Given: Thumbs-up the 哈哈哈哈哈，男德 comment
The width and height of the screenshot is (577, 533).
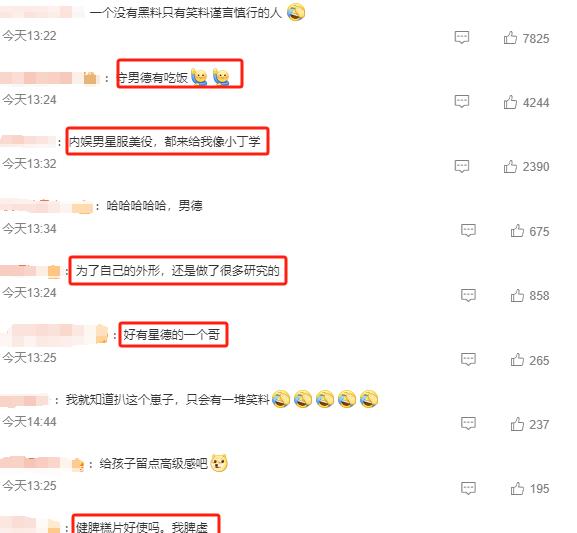Looking at the screenshot, I should pyautogui.click(x=517, y=231).
